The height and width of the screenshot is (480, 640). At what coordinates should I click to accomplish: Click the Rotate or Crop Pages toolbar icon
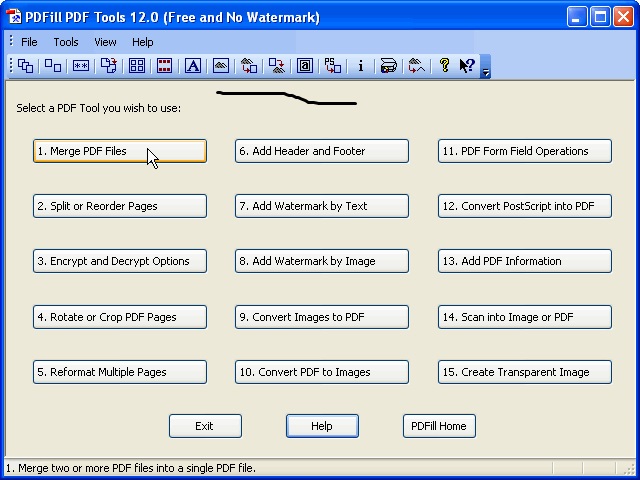tap(109, 65)
